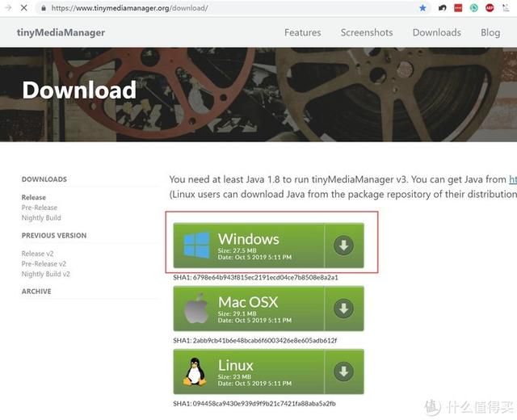Click the Linux download arrow icon
The width and height of the screenshot is (517, 420).
pyautogui.click(x=343, y=372)
